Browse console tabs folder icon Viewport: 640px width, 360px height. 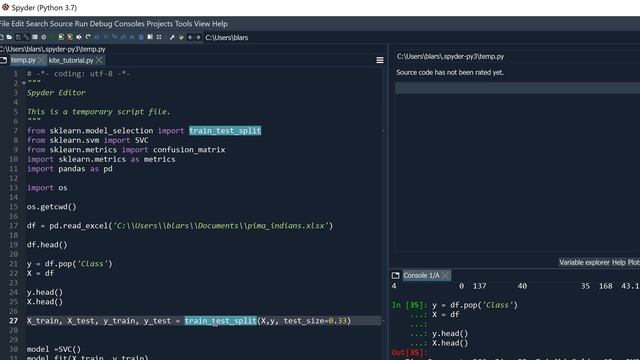pos(395,276)
